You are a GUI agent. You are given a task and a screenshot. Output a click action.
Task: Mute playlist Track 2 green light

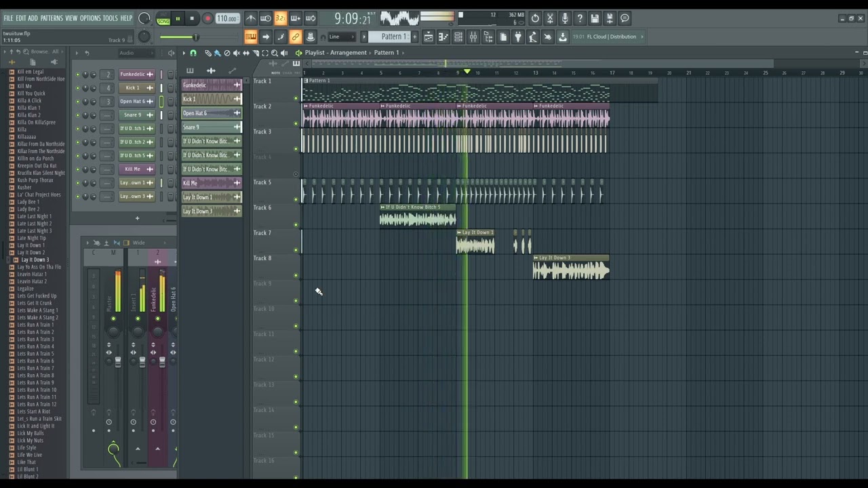[296, 123]
